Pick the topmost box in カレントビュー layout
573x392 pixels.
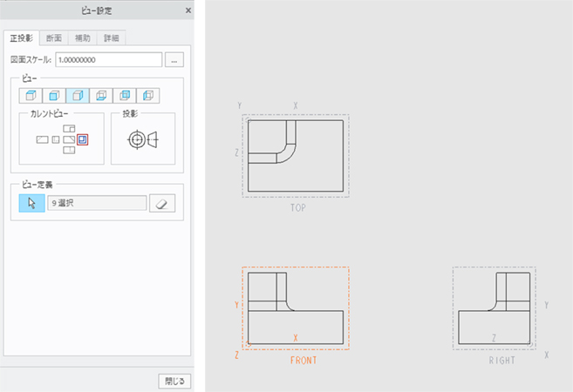point(70,129)
